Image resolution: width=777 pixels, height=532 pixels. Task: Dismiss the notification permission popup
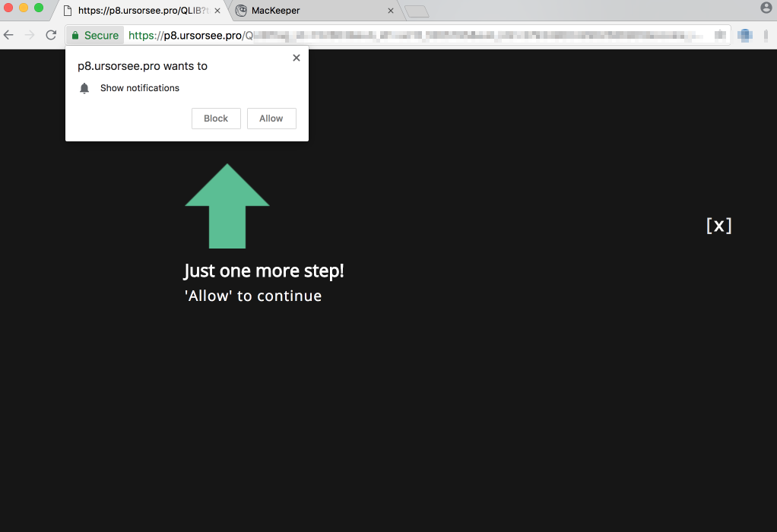click(x=297, y=58)
